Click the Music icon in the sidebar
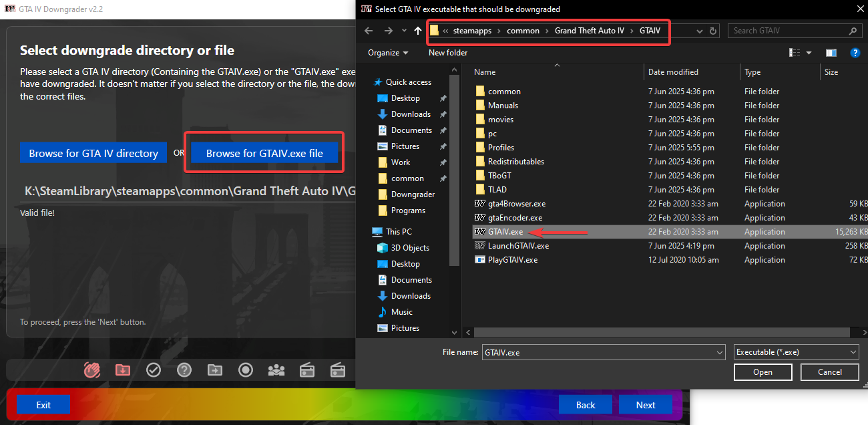 tap(383, 312)
